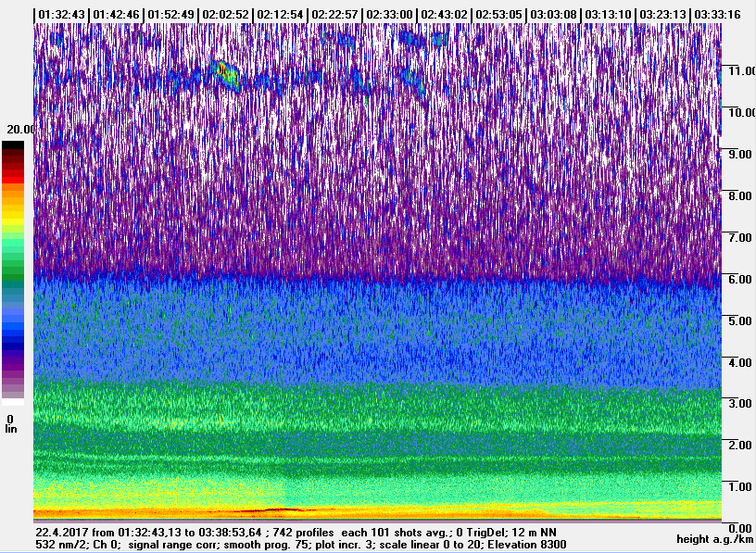The height and width of the screenshot is (553, 756).
Task: Click the 03:13:10 time axis label
Action: tap(608, 15)
